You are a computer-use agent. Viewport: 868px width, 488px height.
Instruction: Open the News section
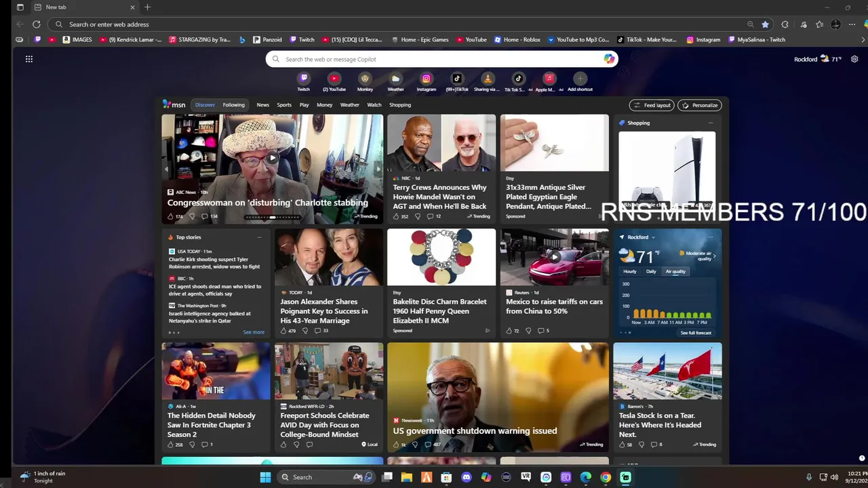coord(262,104)
